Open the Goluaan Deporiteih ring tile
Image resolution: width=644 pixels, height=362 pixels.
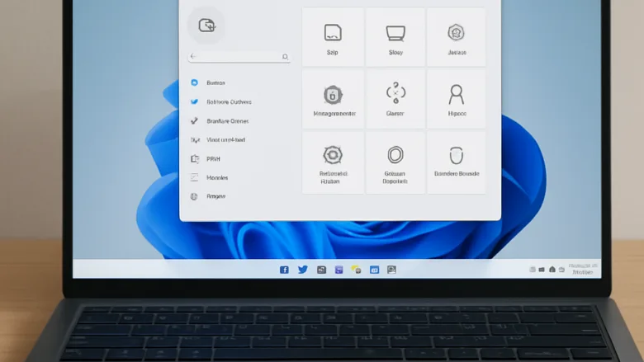click(x=395, y=162)
